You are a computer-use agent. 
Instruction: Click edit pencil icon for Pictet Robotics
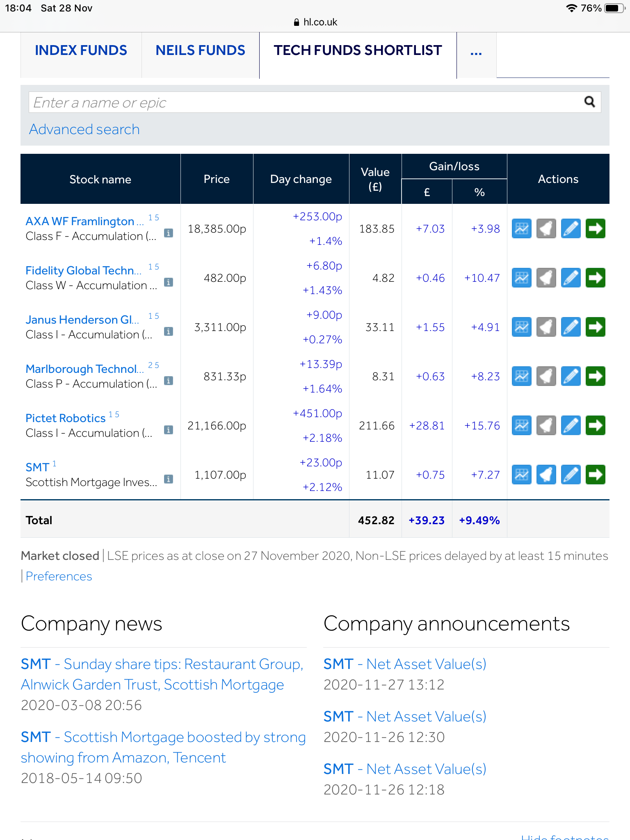(571, 425)
